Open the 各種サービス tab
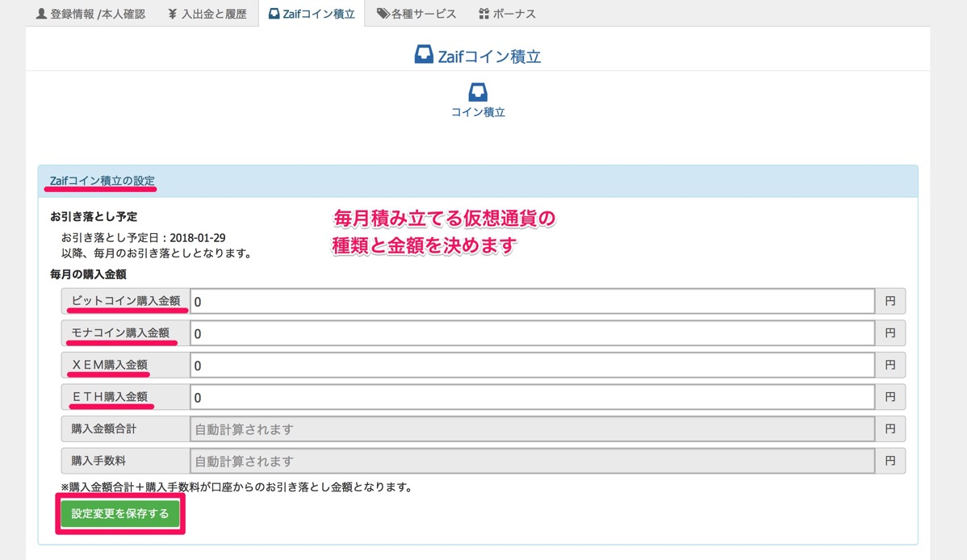967x560 pixels. pos(417,14)
